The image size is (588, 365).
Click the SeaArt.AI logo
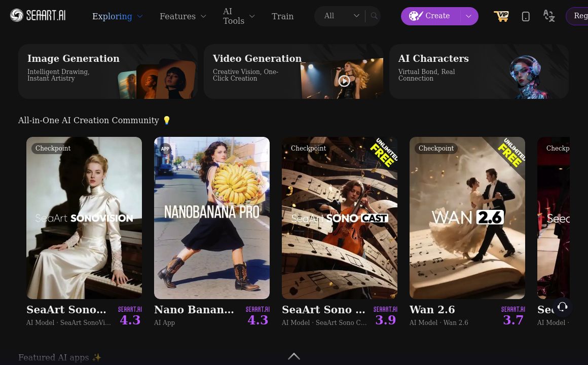tap(38, 16)
